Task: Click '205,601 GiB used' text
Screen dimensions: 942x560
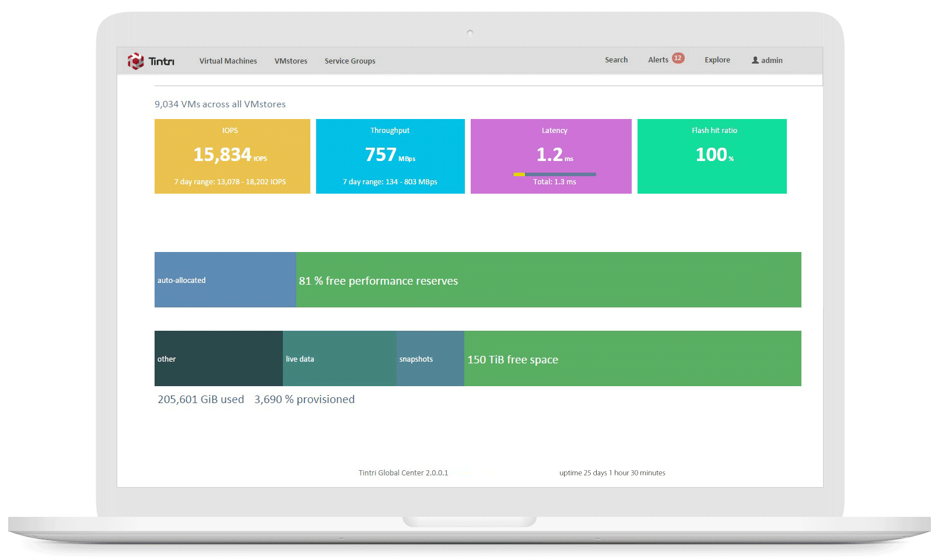Action: [201, 399]
